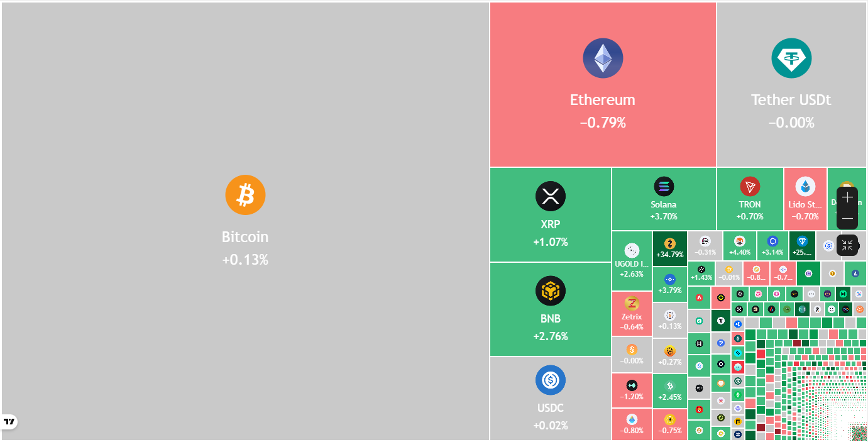Click the Lido Staked Ether logo icon
868x442 pixels.
tap(805, 186)
